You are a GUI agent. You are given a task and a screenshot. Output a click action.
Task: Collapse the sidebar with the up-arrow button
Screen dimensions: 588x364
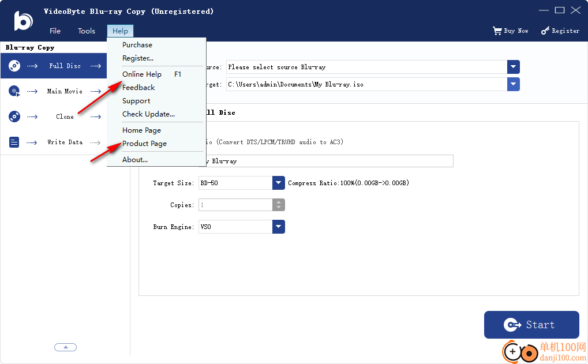click(66, 347)
